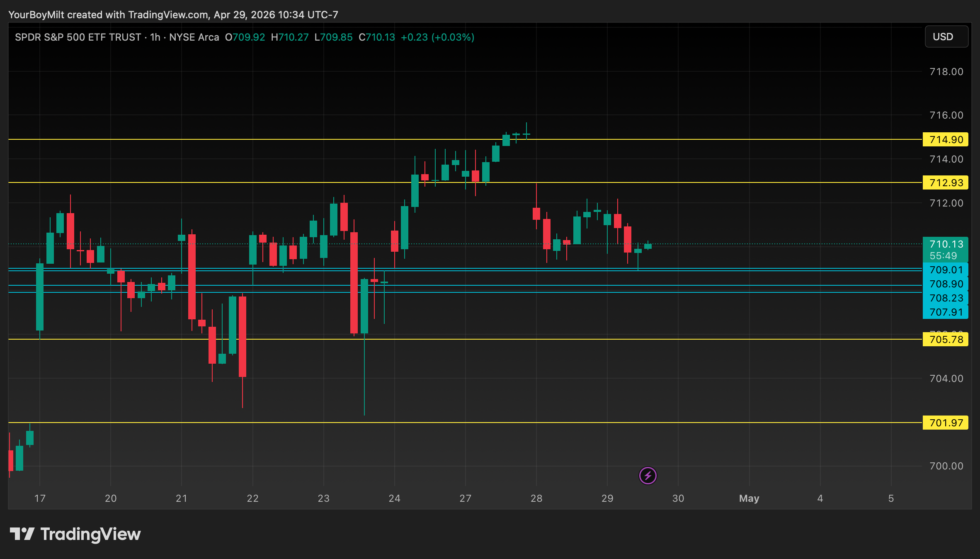980x559 pixels.
Task: Click the TradingView wordmark text
Action: [x=90, y=534]
